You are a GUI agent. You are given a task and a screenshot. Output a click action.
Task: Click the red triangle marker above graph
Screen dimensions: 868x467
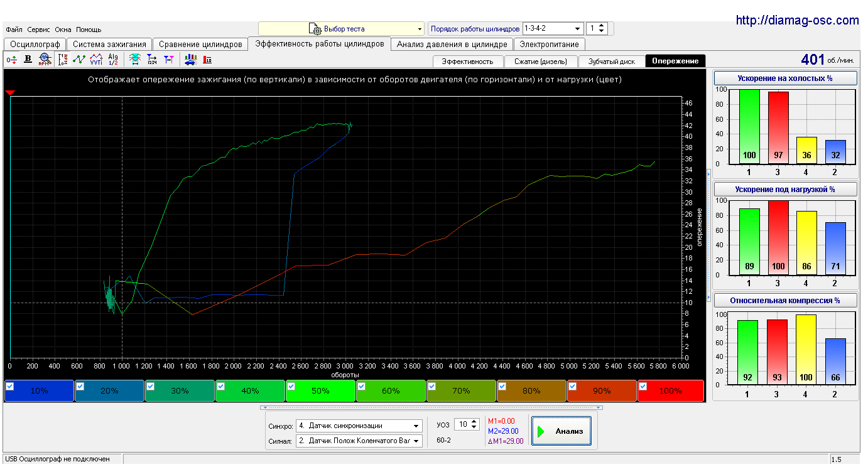[10, 93]
